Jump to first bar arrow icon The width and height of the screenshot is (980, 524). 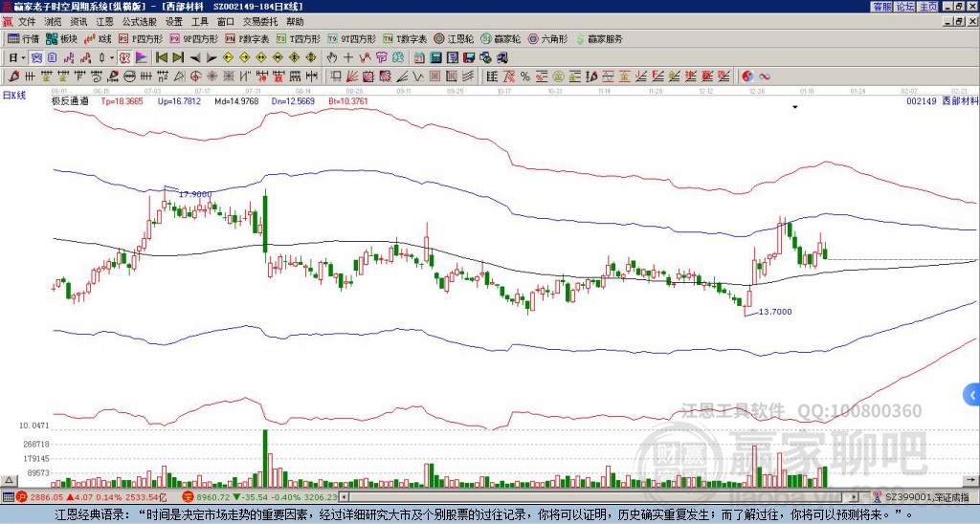tap(161, 57)
